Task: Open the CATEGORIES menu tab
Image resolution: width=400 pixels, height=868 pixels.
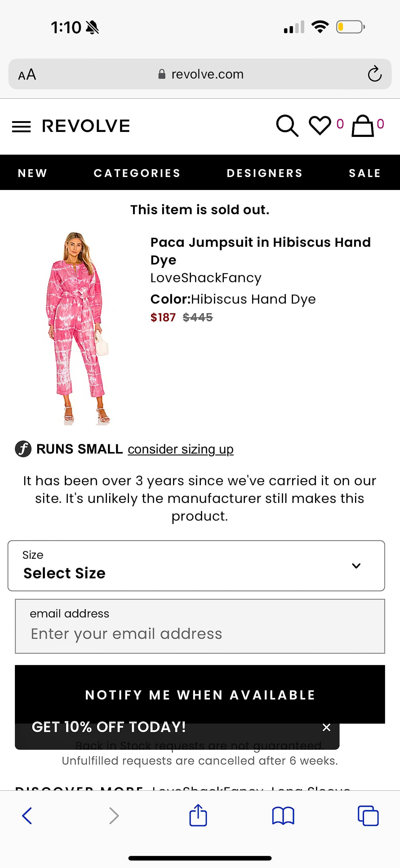Action: (137, 173)
